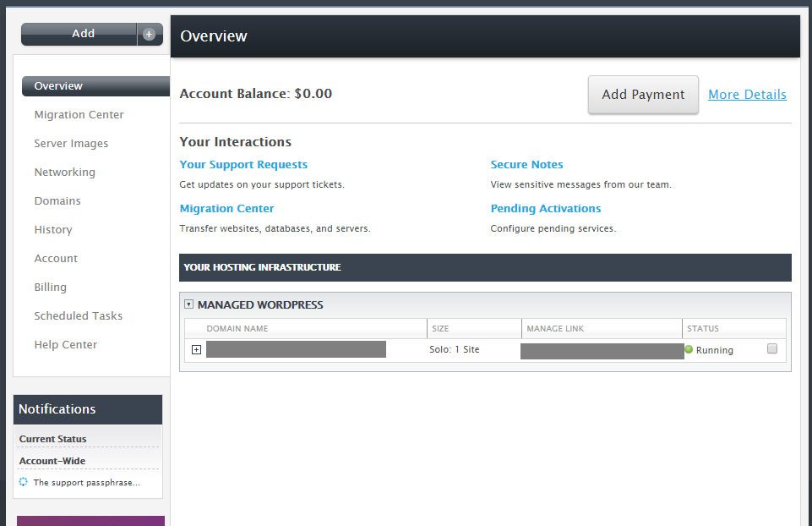Screen dimensions: 812x526
Task: Open the Add dropdown button
Action: pos(83,34)
